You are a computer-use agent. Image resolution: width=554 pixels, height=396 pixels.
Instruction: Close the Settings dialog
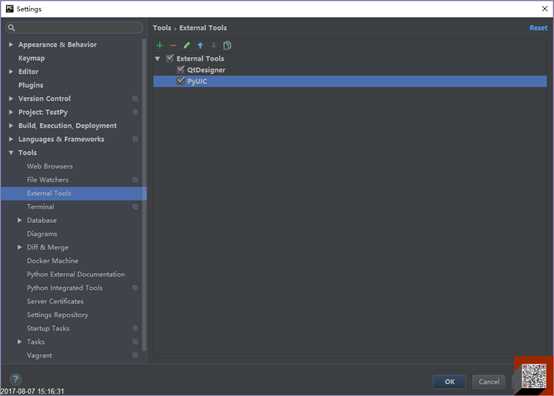(x=544, y=9)
